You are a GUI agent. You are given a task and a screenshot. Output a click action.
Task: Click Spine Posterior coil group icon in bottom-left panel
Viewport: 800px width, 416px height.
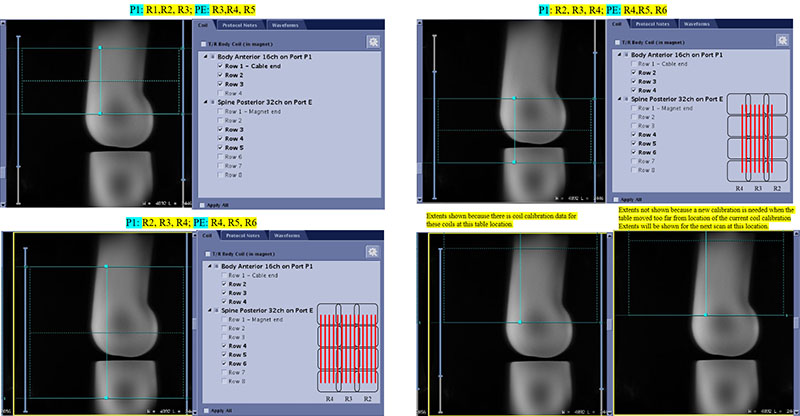pos(215,309)
